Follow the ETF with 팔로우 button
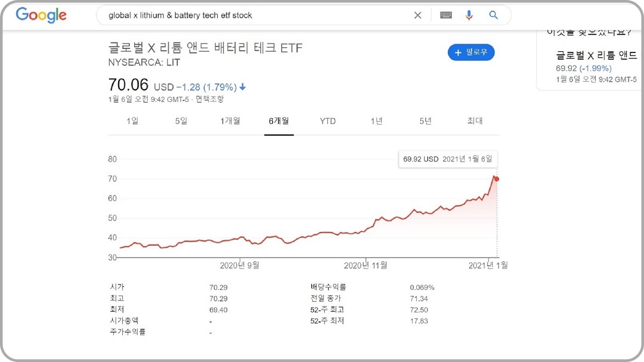 (471, 52)
